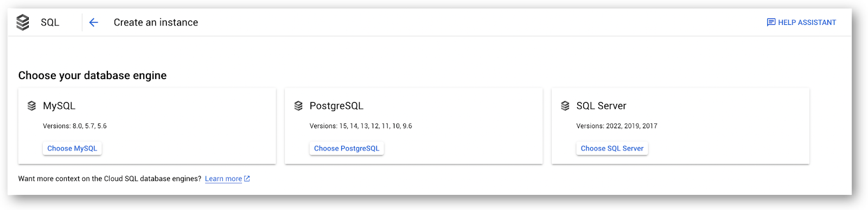The height and width of the screenshot is (210, 868).
Task: Open the HELP ASSISTANT panel
Action: pos(801,22)
